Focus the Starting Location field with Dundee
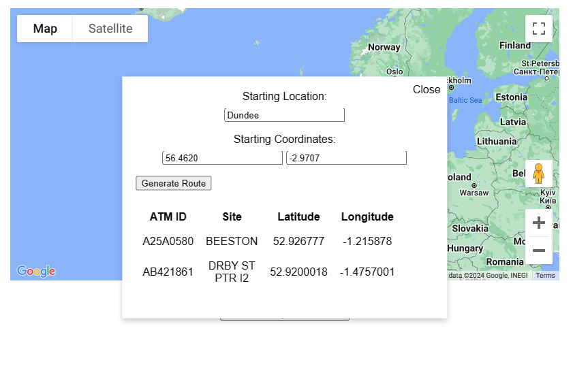The image size is (588, 371). coord(284,115)
